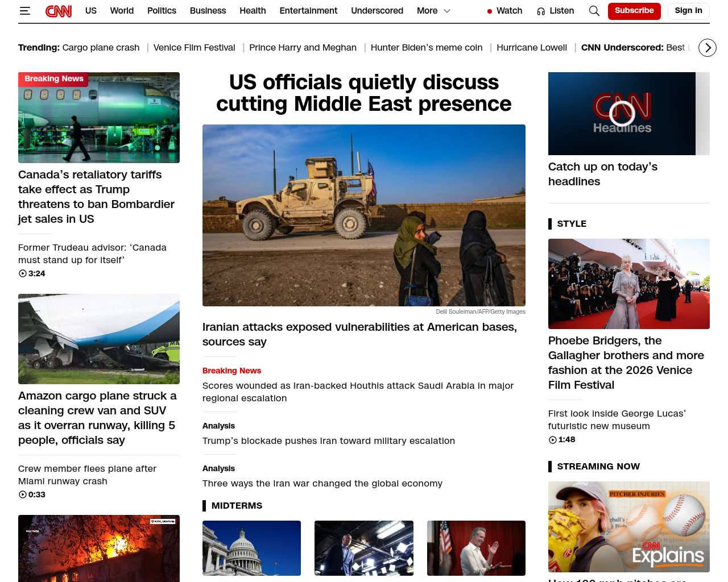
Task: Click the Listen headphones icon
Action: coord(541,11)
